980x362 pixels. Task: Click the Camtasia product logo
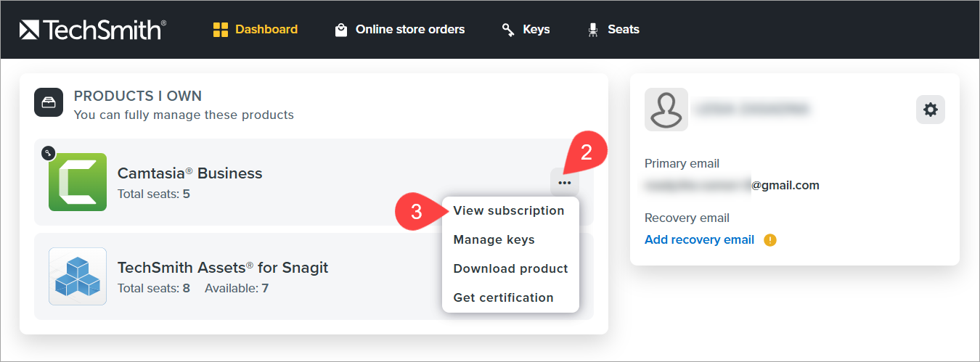[x=78, y=182]
